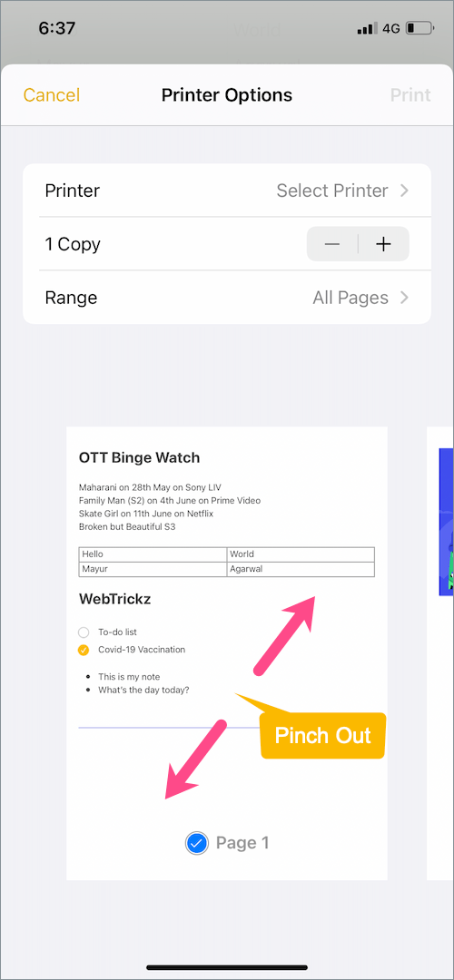This screenshot has width=454, height=980.
Task: Check the empty To-do list circle
Action: click(84, 632)
